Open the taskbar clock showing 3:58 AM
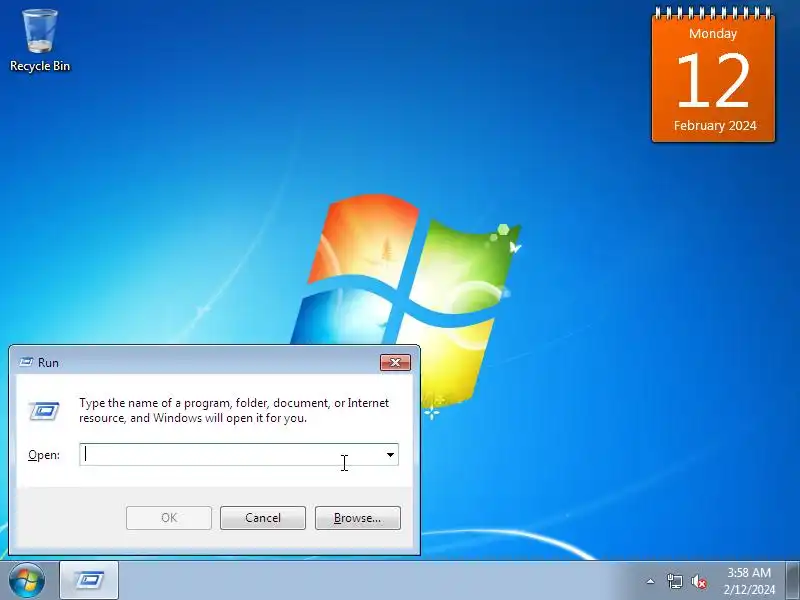Image resolution: width=800 pixels, height=600 pixels. [x=748, y=581]
